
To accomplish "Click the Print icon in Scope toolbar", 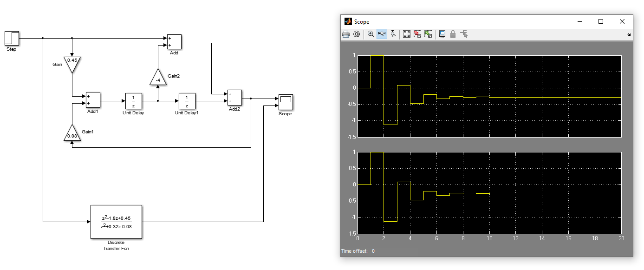I will (346, 34).
